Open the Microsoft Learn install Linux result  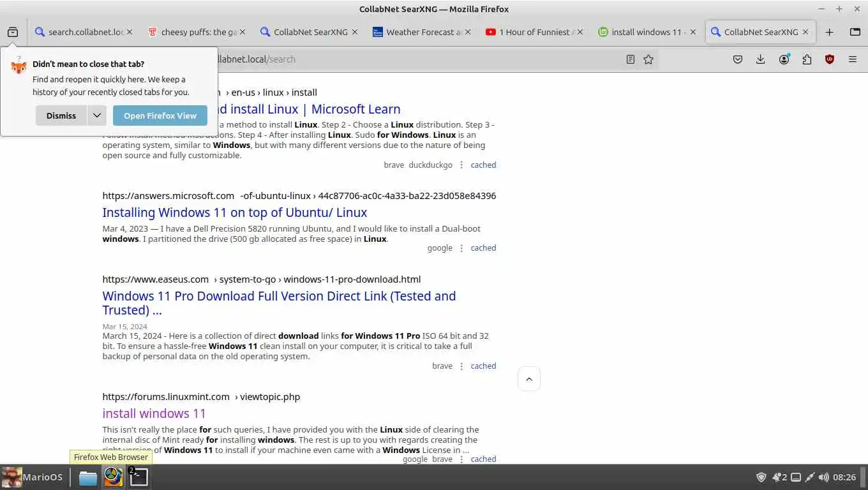click(309, 109)
